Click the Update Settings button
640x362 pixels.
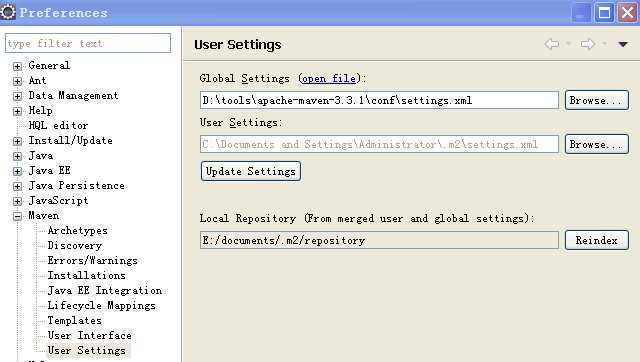click(x=251, y=171)
